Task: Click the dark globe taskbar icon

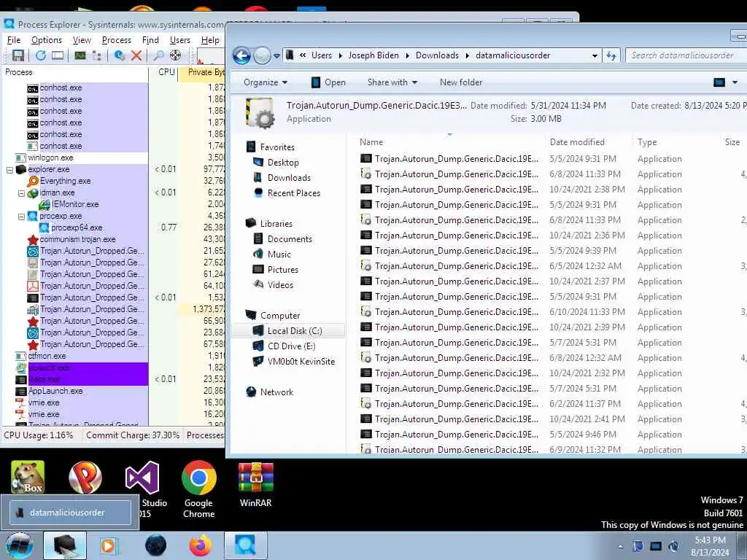Action: click(x=156, y=545)
